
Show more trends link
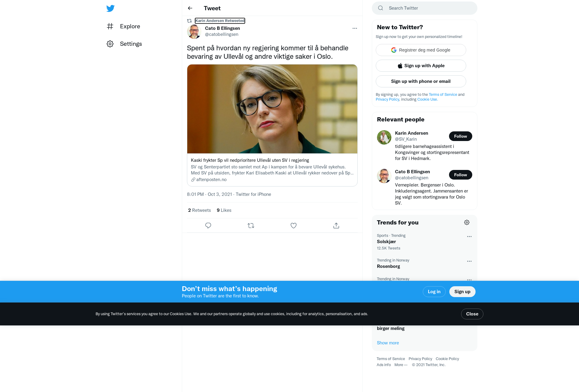pos(388,343)
